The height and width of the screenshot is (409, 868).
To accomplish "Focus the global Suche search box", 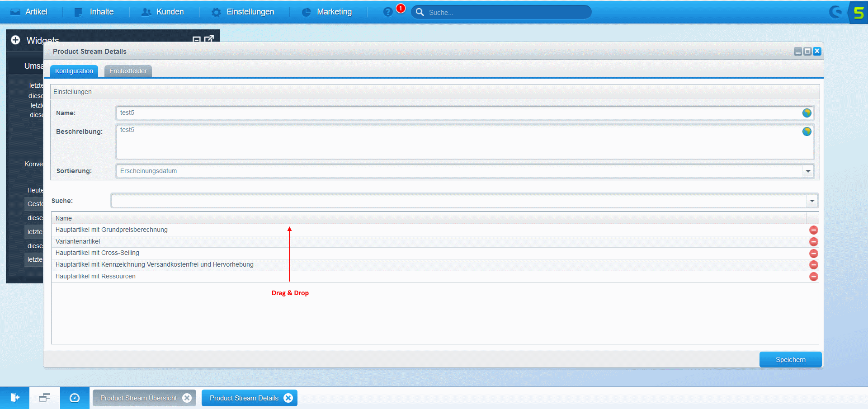I will [x=506, y=12].
